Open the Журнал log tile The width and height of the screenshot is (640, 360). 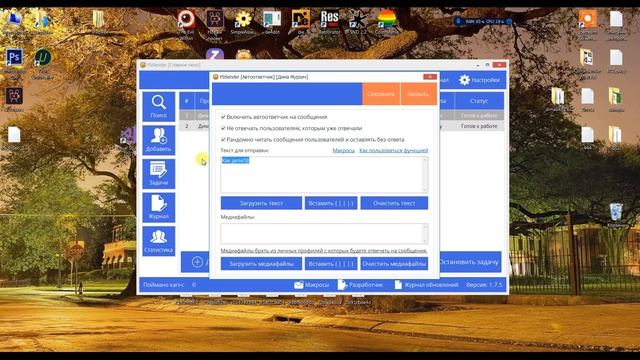[159, 207]
